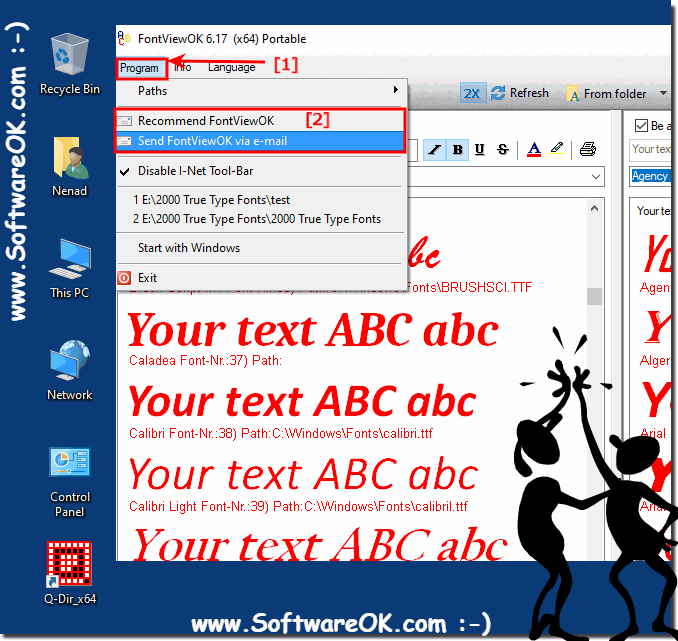Open the Program menu
Image resolution: width=678 pixels, height=641 pixels.
[139, 68]
